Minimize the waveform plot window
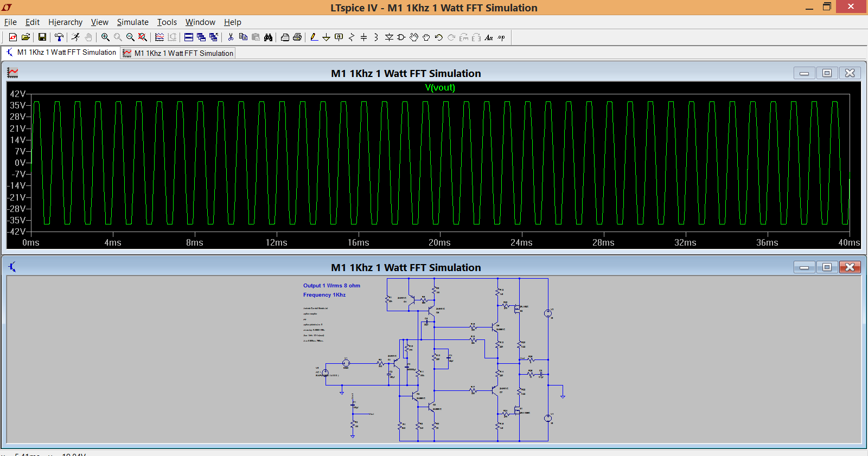Image resolution: width=868 pixels, height=456 pixels. tap(804, 73)
